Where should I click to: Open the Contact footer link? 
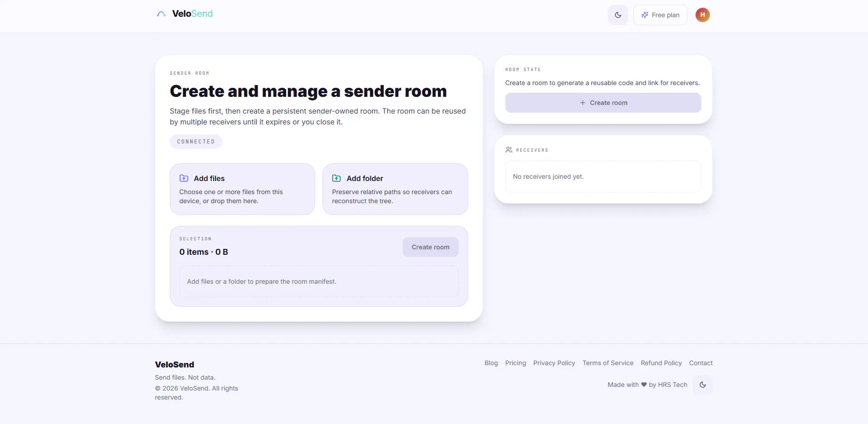tap(701, 363)
